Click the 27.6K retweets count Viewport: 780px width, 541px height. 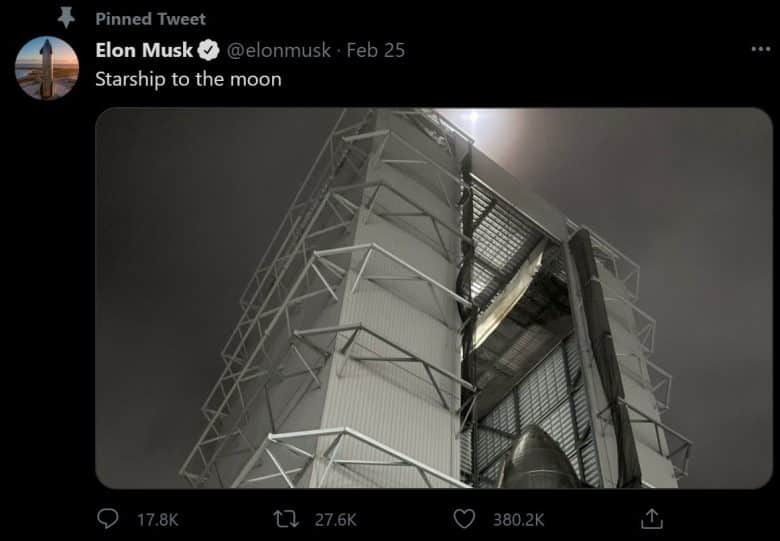tap(335, 519)
